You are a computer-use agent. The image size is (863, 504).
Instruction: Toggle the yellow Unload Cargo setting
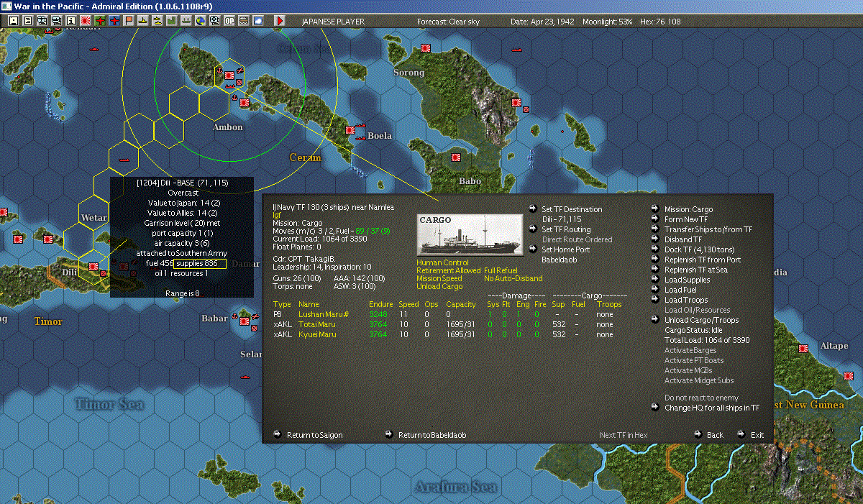439,286
